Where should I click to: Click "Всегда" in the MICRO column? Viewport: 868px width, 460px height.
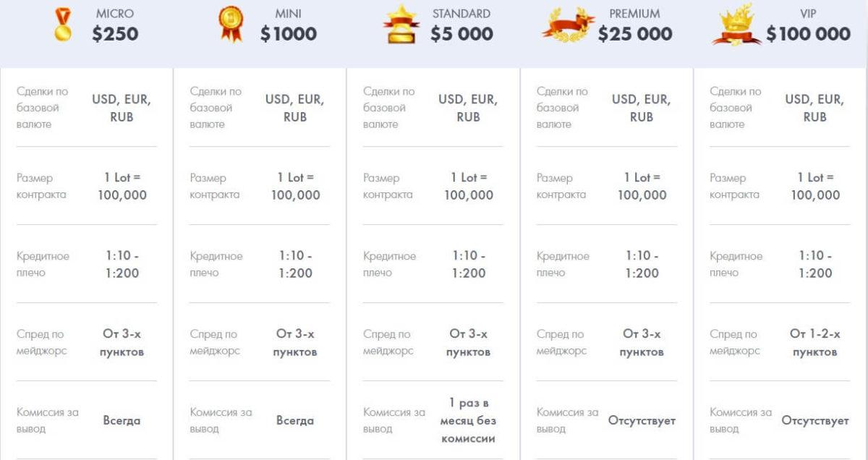122,420
